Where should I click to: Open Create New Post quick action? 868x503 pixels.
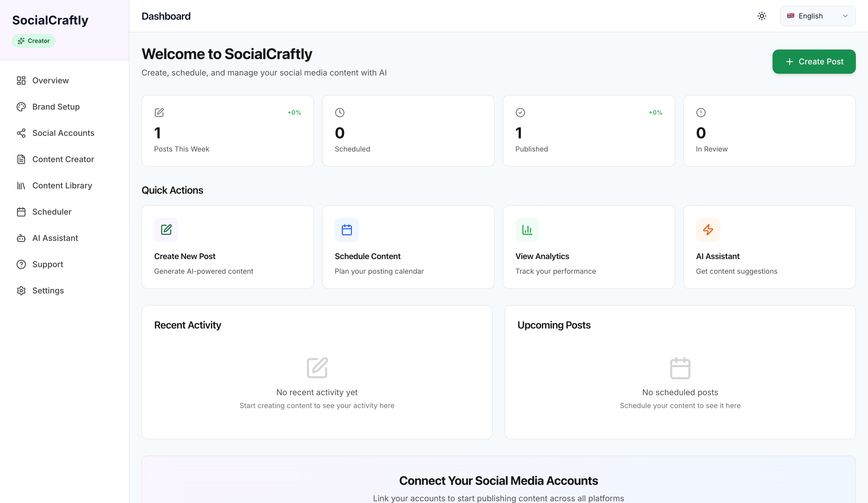click(x=227, y=246)
